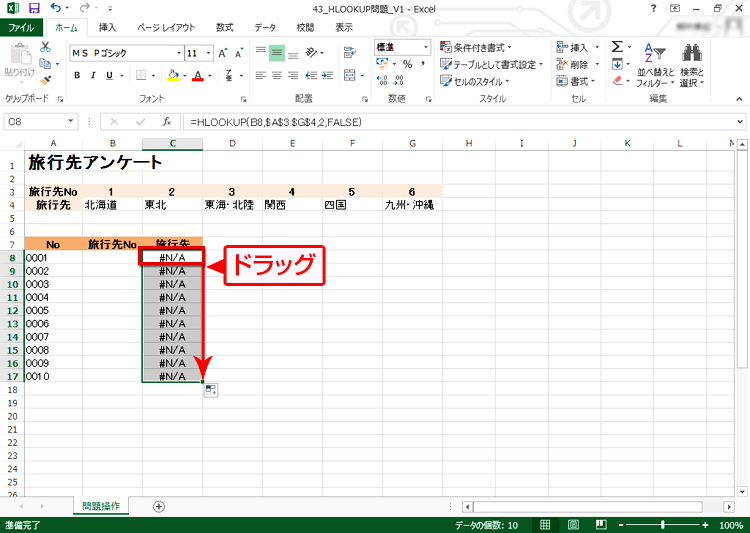Click the Auto Fill Options icon below C17
The image size is (750, 533).
(x=210, y=390)
